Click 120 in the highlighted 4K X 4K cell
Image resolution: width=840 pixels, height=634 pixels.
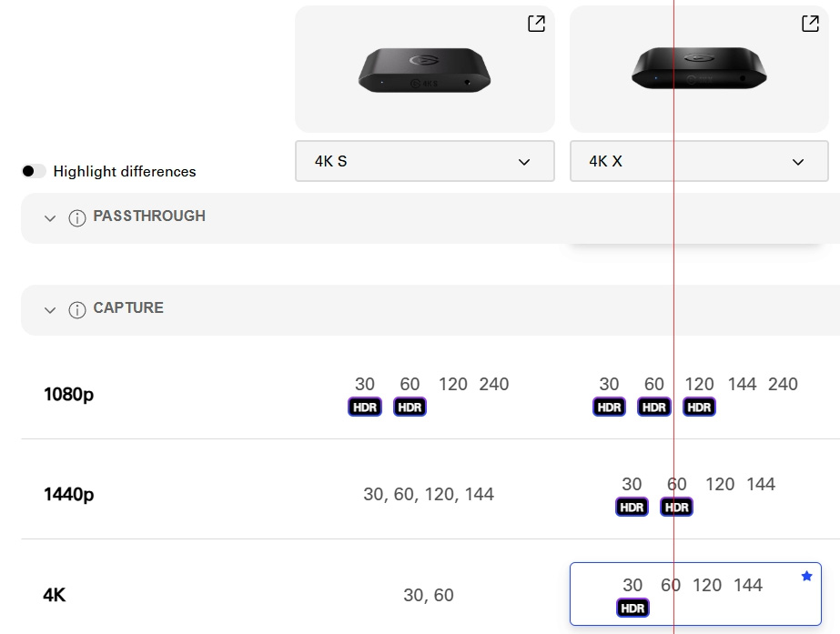[x=707, y=585]
